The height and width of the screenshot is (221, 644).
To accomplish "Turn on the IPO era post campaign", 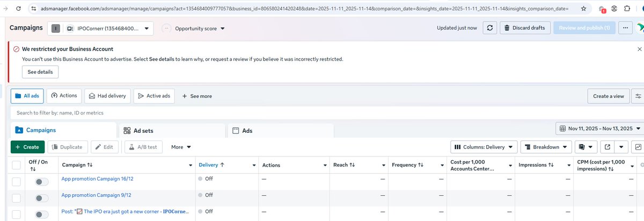I will coord(42,215).
